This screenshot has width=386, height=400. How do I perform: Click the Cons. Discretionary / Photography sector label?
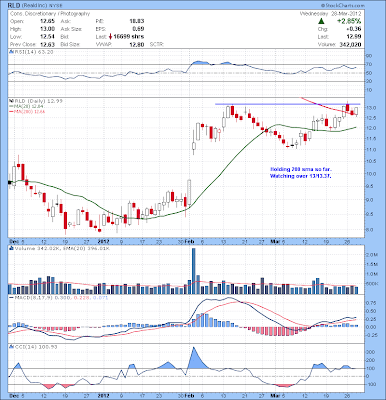pyautogui.click(x=50, y=14)
